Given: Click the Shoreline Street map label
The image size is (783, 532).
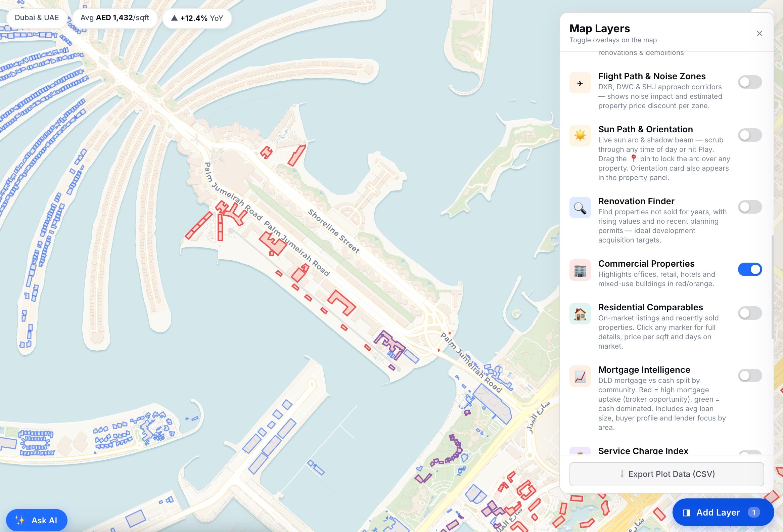Looking at the screenshot, I should tap(333, 231).
